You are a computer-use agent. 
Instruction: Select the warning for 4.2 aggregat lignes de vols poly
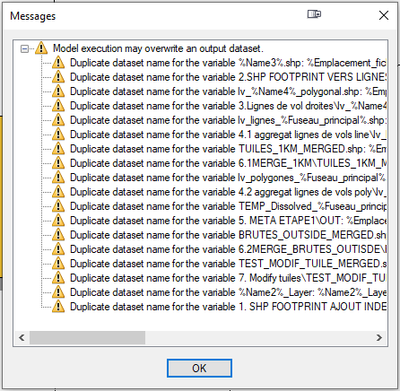(x=228, y=192)
